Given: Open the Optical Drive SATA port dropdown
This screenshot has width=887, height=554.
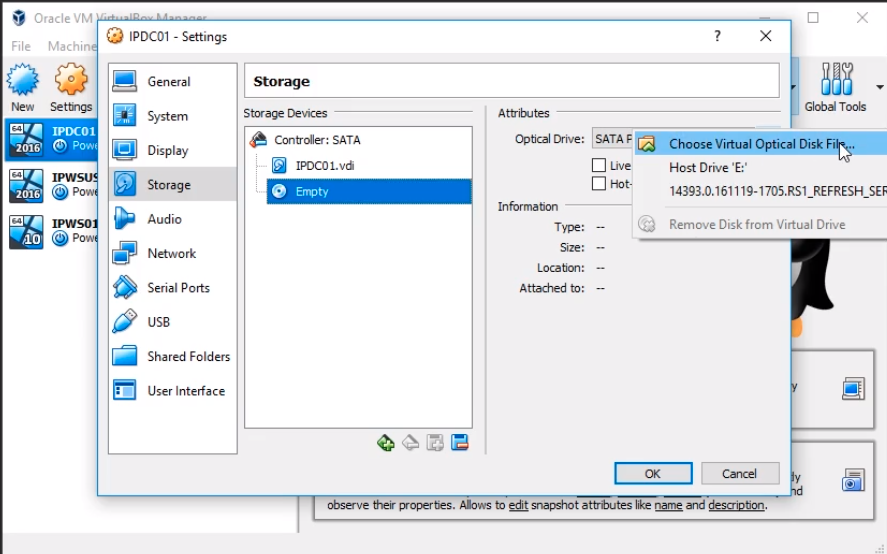Looking at the screenshot, I should (x=612, y=139).
